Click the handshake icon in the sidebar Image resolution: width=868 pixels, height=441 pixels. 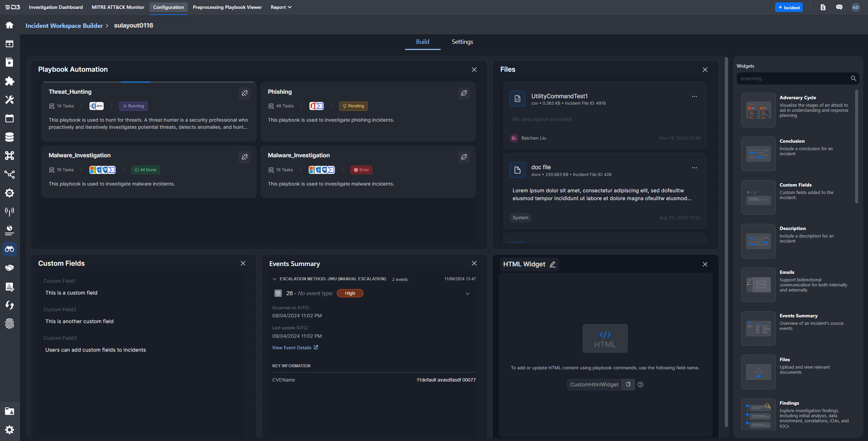pyautogui.click(x=10, y=268)
